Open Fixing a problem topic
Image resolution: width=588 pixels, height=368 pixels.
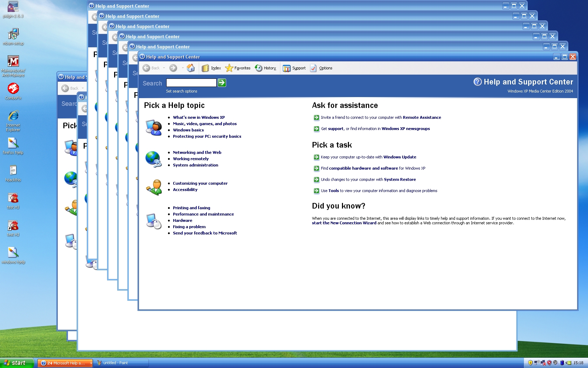point(189,227)
